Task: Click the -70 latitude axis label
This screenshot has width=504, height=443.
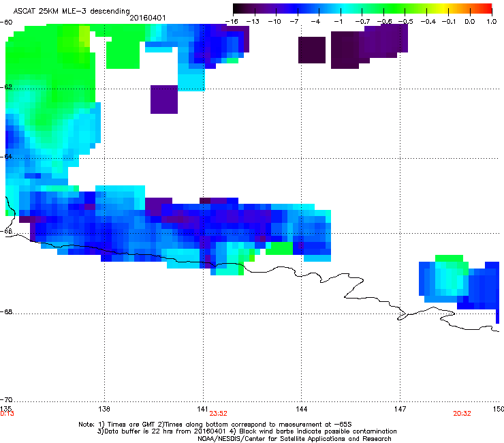Action: 6,399
